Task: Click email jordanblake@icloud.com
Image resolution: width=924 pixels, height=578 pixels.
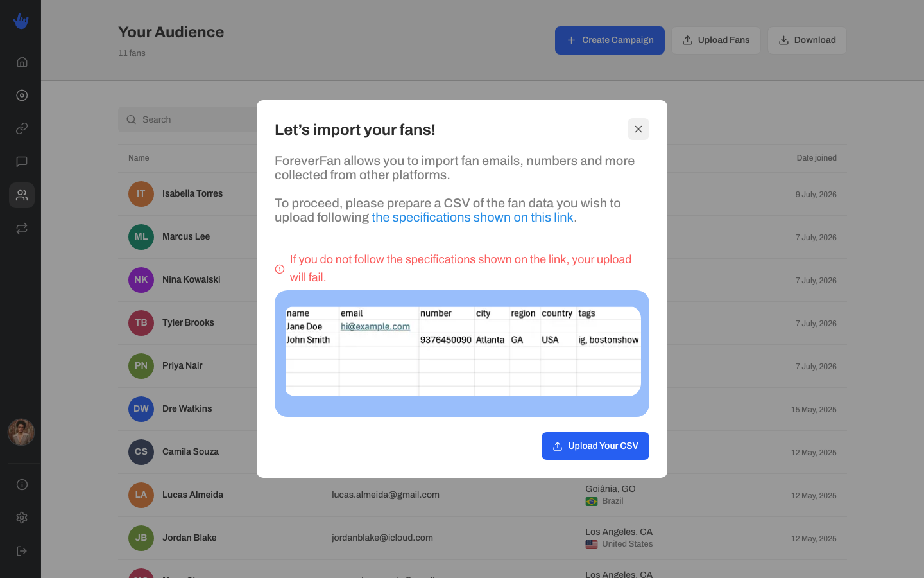Action: 382,538
